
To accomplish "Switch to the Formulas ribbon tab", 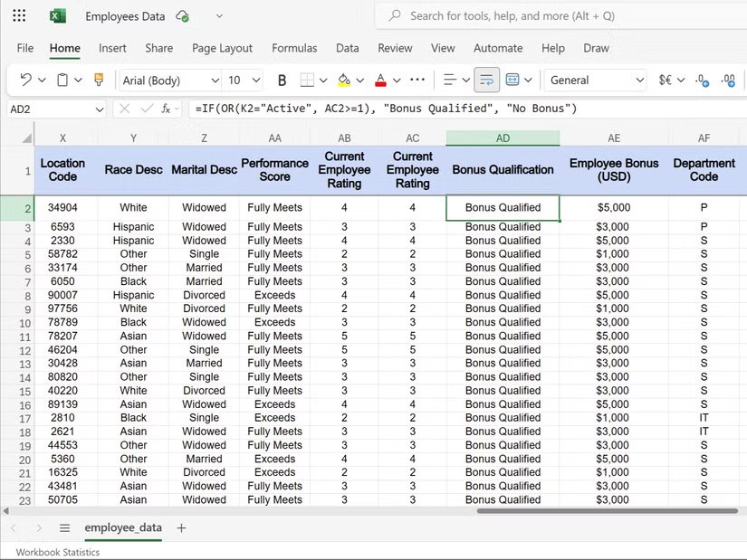I will click(x=294, y=48).
